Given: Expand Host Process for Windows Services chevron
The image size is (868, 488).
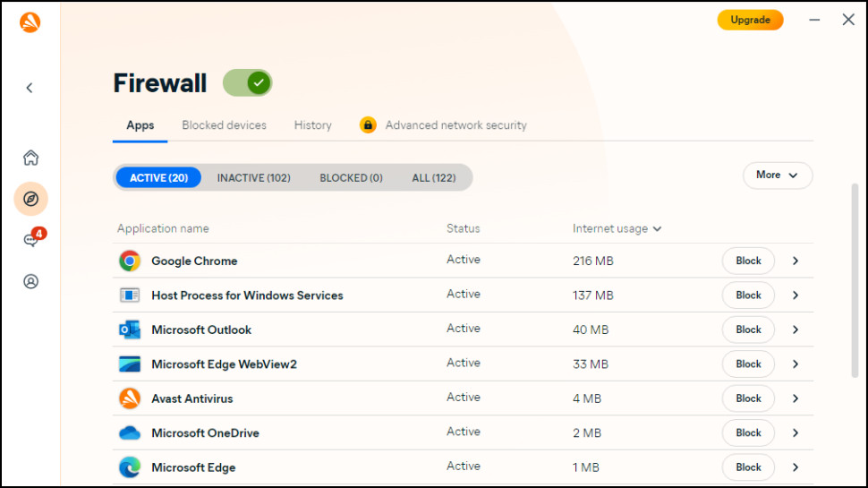Looking at the screenshot, I should tap(796, 295).
